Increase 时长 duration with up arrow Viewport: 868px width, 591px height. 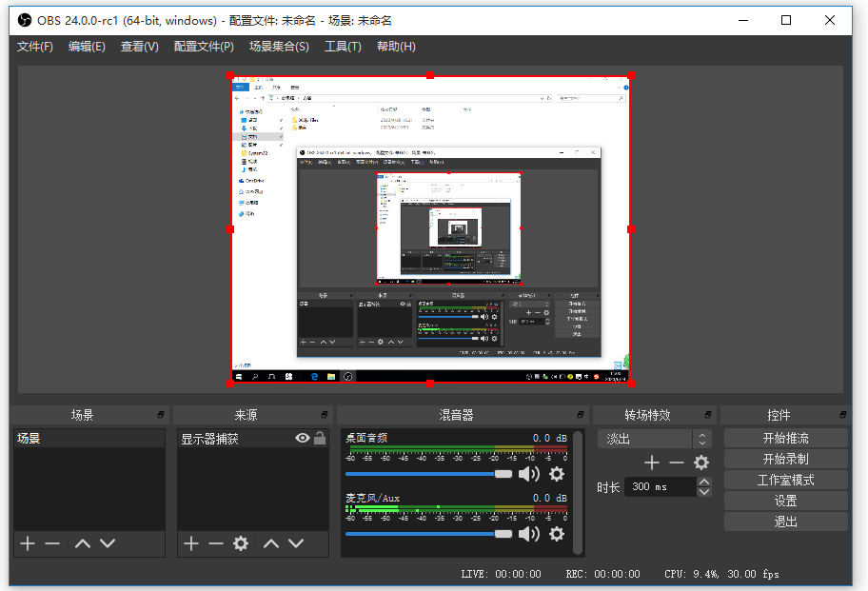[x=704, y=482]
